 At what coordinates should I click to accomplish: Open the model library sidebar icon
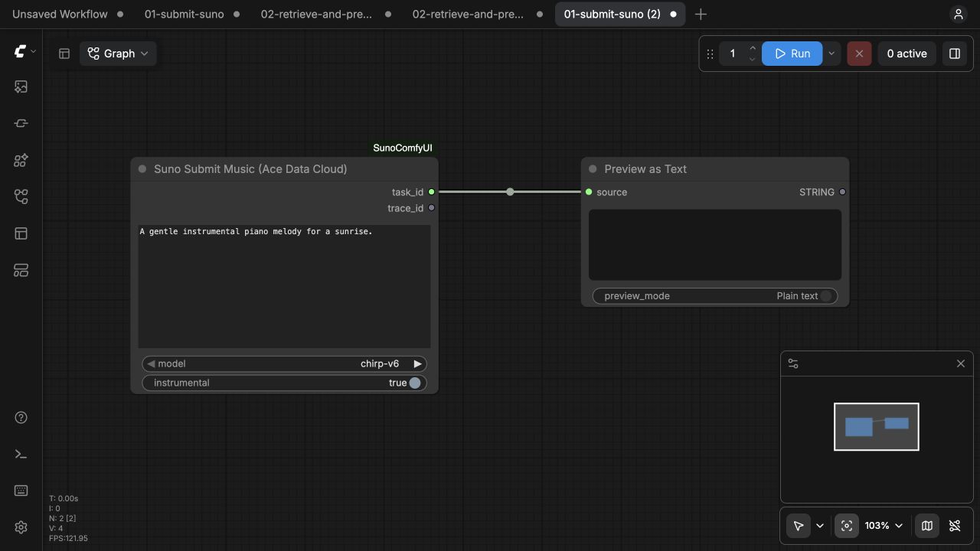(x=21, y=270)
